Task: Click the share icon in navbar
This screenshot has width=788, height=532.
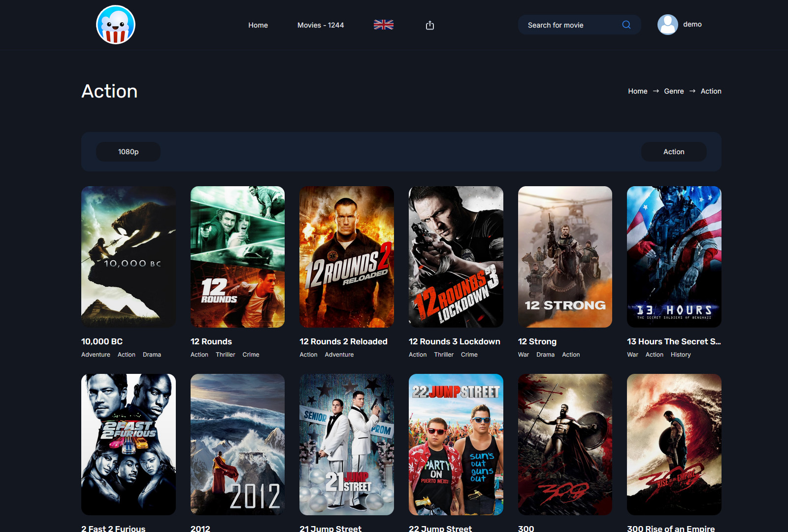Action: pyautogui.click(x=430, y=25)
